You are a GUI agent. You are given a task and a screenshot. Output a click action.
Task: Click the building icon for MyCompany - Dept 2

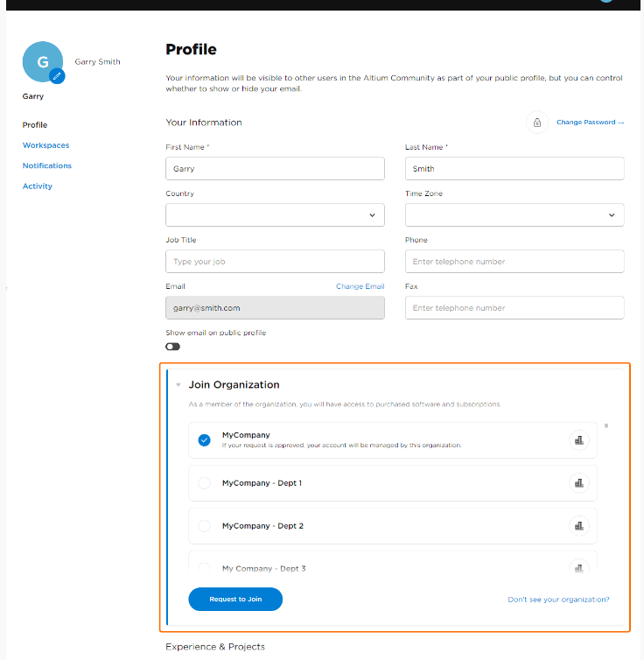(578, 525)
